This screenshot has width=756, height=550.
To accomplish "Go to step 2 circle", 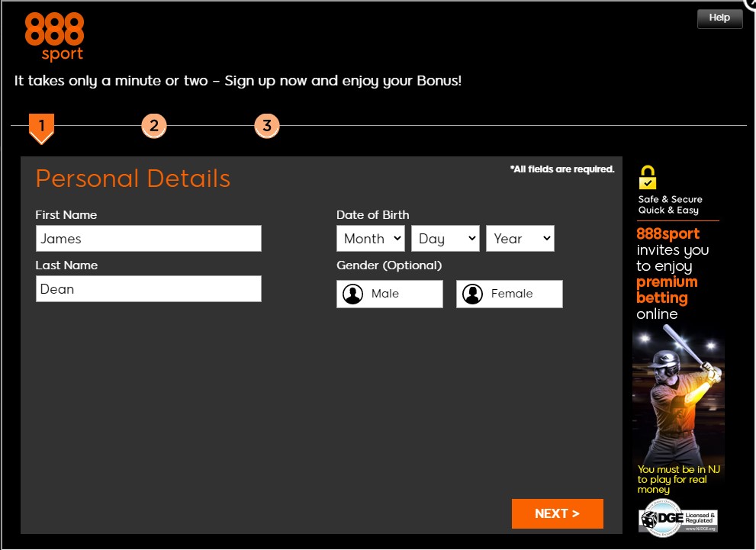I will pos(154,126).
